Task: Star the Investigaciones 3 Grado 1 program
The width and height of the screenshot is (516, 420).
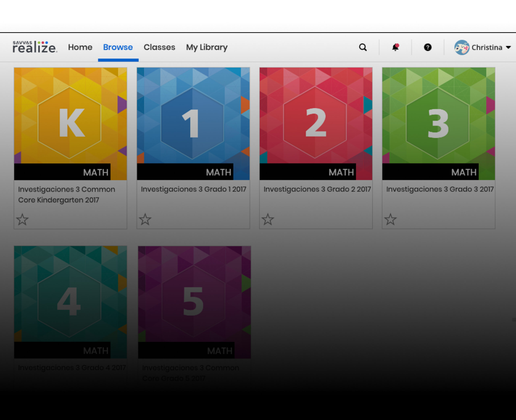Action: click(x=145, y=219)
